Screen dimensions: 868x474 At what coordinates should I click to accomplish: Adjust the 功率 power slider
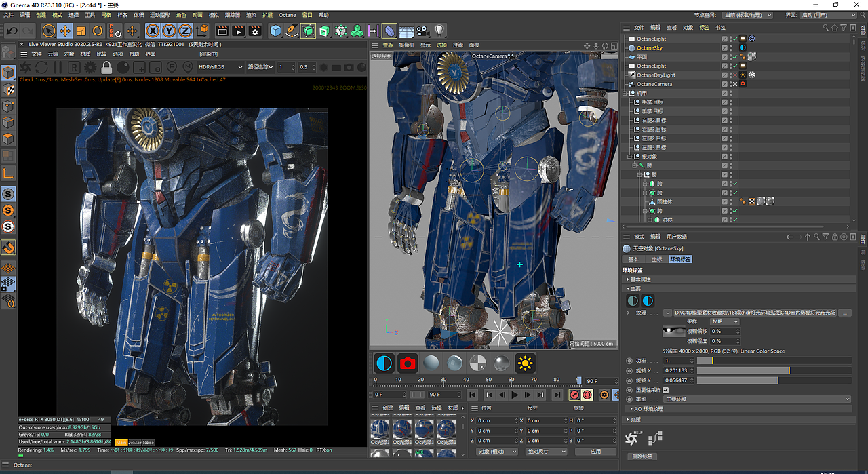point(774,361)
